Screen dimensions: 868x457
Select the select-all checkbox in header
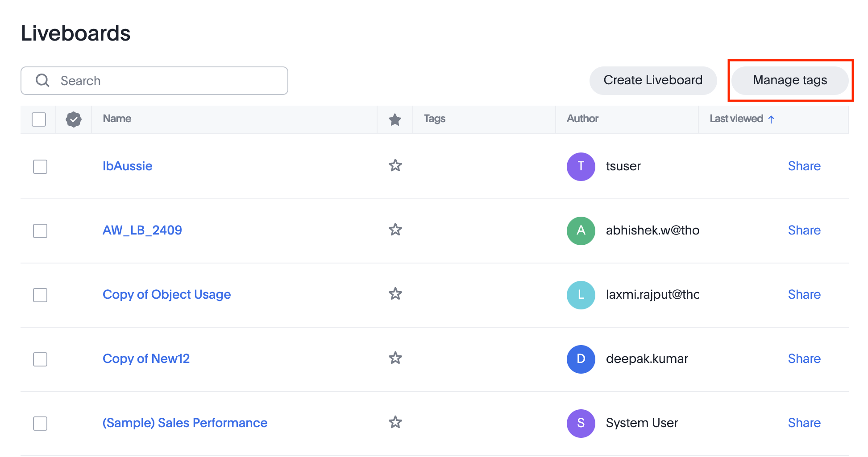point(39,119)
